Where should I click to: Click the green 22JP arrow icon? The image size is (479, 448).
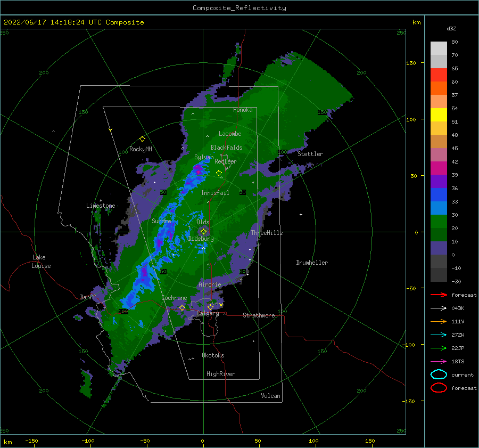pos(439,348)
